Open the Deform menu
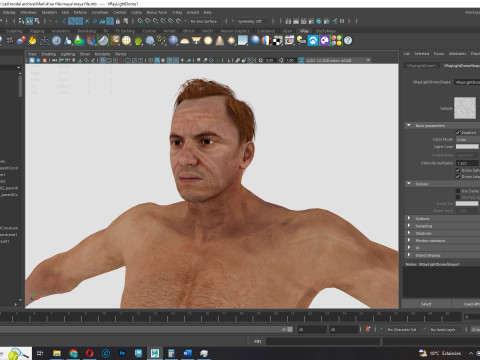 pyautogui.click(x=80, y=12)
